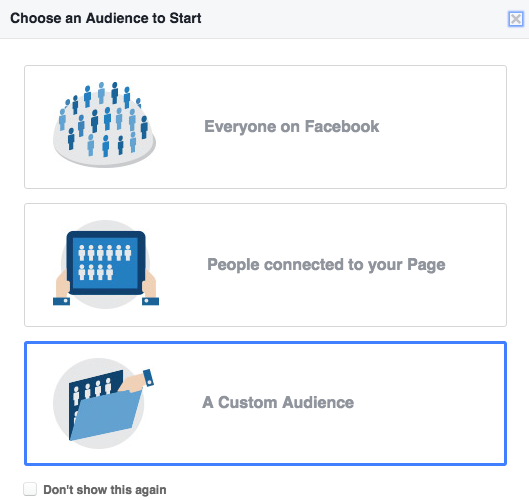The image size is (529, 500).
Task: Pick the A Custom Audience label
Action: pyautogui.click(x=278, y=402)
